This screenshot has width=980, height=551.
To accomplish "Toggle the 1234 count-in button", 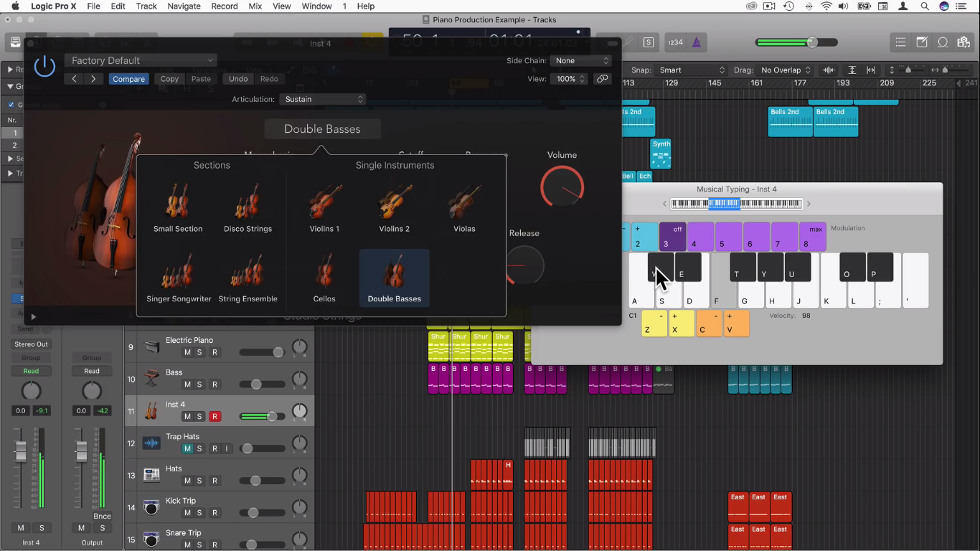I will point(675,42).
